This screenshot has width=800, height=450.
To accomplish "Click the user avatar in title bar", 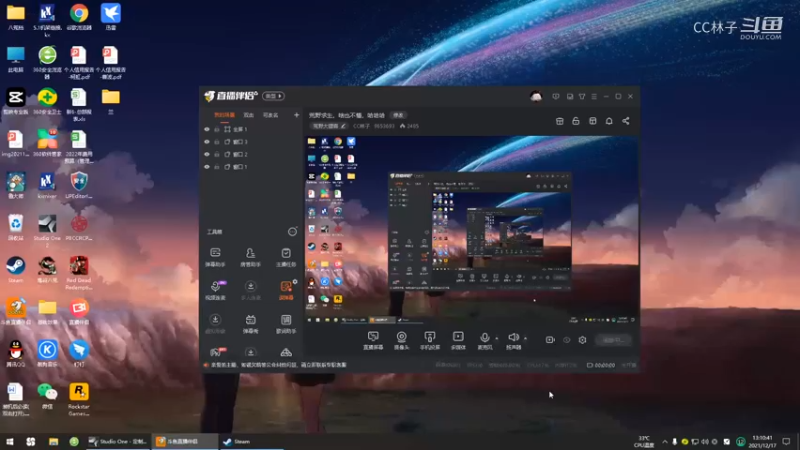I will point(536,96).
